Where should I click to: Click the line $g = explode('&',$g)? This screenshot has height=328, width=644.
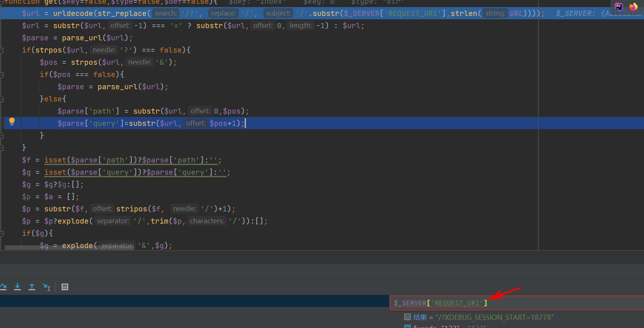106,245
